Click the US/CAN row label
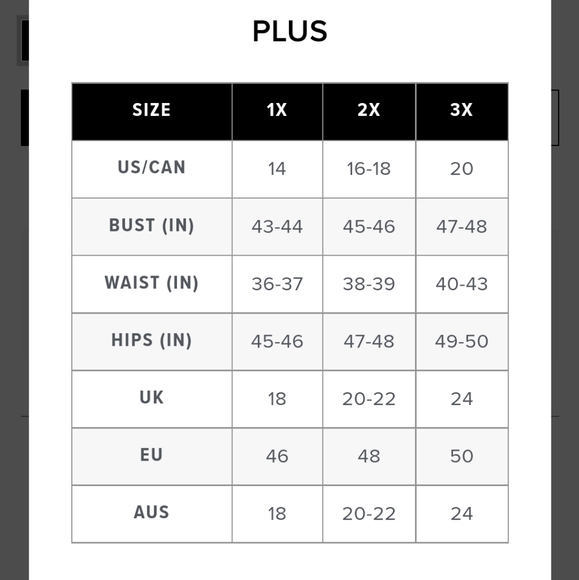579x580 pixels. click(x=152, y=169)
